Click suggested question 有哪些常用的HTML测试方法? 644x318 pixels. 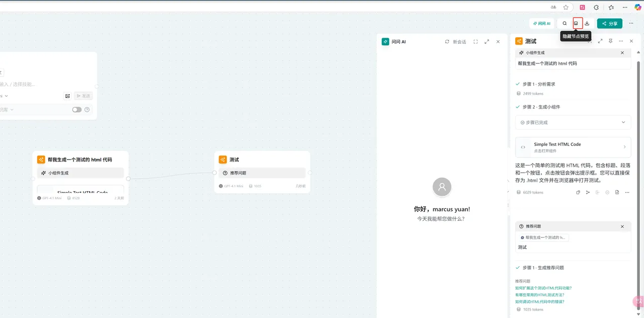(x=539, y=295)
